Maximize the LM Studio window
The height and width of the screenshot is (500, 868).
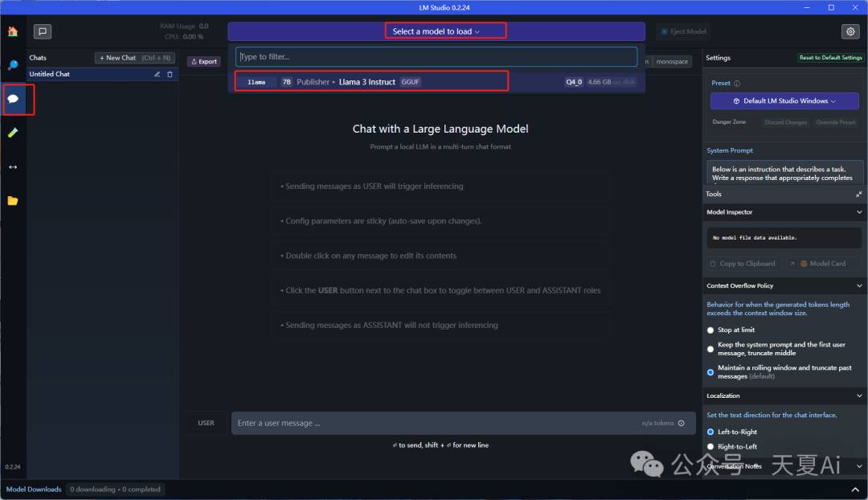pyautogui.click(x=831, y=8)
